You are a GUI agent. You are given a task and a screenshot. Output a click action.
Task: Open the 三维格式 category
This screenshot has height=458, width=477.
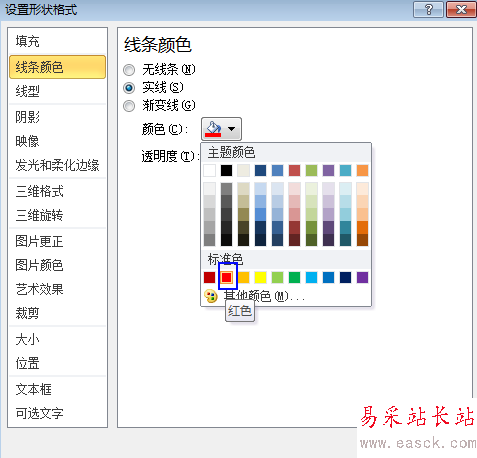click(57, 191)
